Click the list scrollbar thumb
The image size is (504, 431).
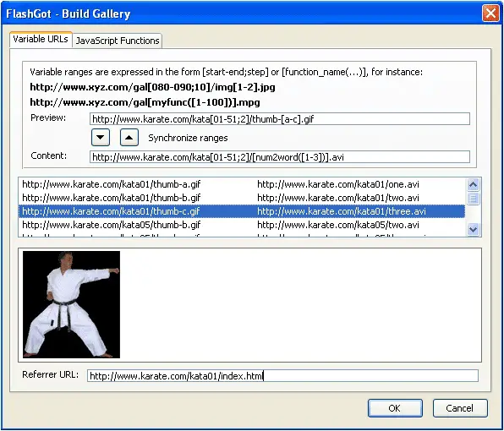[473, 198]
